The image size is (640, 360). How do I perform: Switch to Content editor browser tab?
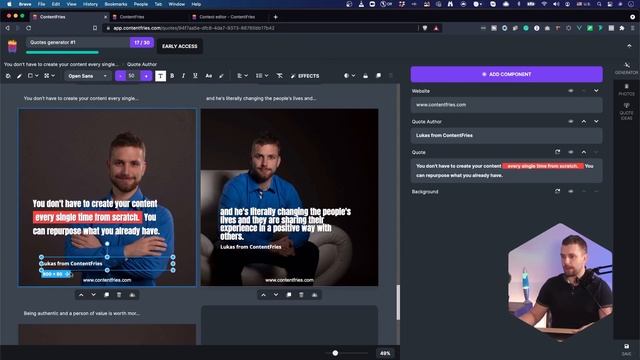pyautogui.click(x=227, y=17)
